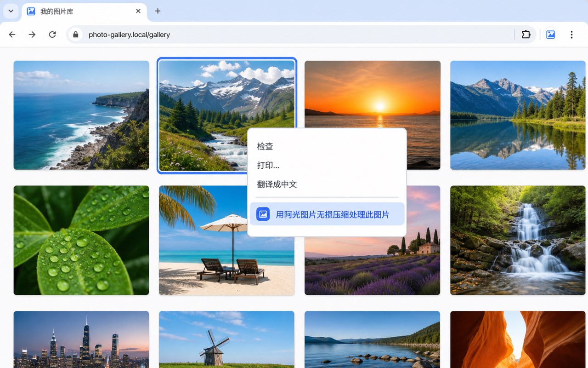Open the Chrome three-dot menu

(x=571, y=34)
